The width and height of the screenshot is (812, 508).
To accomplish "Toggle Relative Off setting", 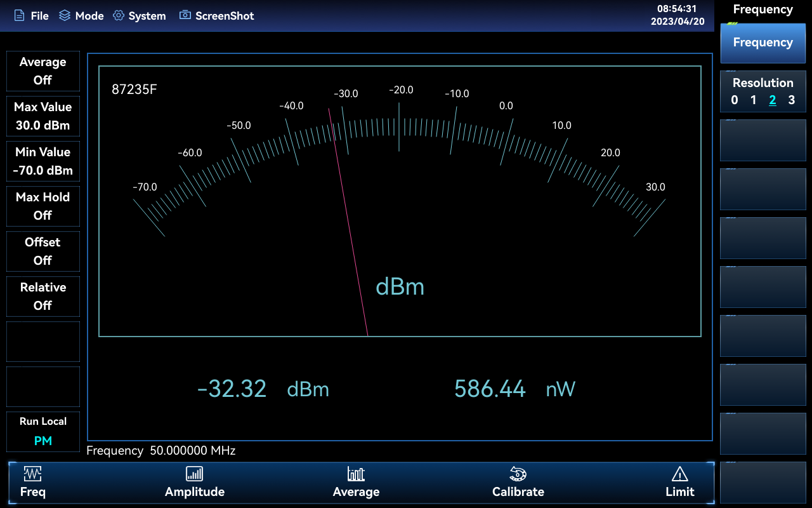I will pos(43,297).
